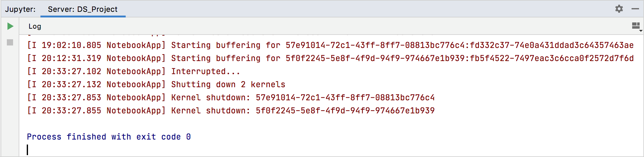Click buffer ID ending in 3c64357463ae
This screenshot has width=644, height=157.
click(552, 45)
